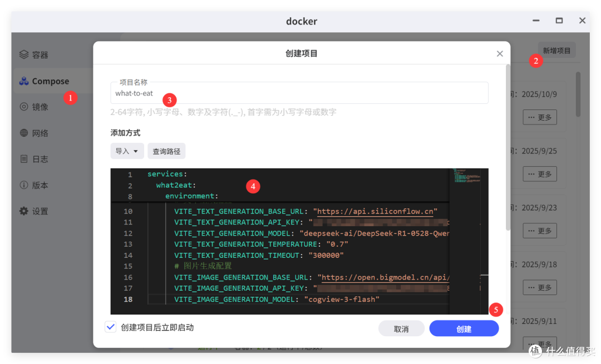601x364 pixels.
Task: Open 更多 menu for 2025/9/18 project
Action: coord(540,287)
